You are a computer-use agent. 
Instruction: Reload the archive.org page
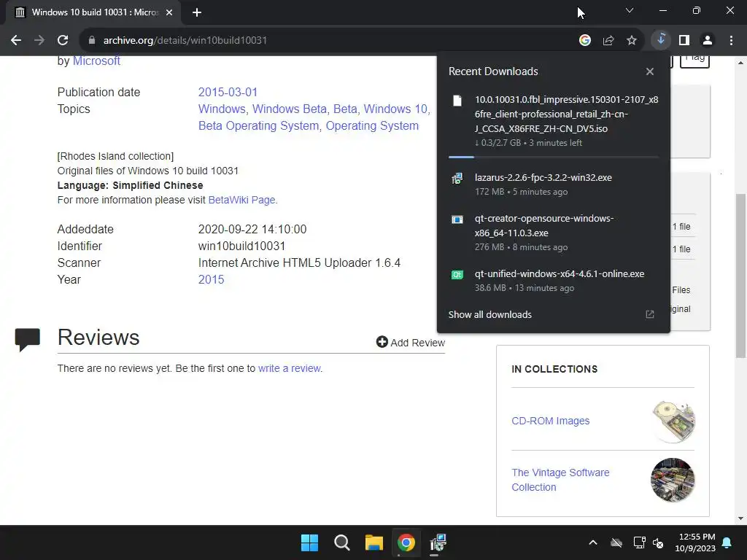point(63,41)
